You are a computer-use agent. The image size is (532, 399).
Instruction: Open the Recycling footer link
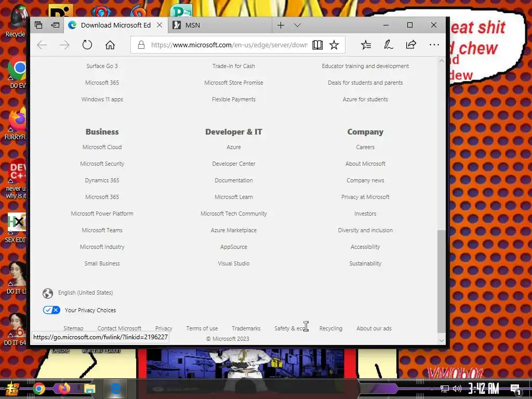(x=331, y=328)
